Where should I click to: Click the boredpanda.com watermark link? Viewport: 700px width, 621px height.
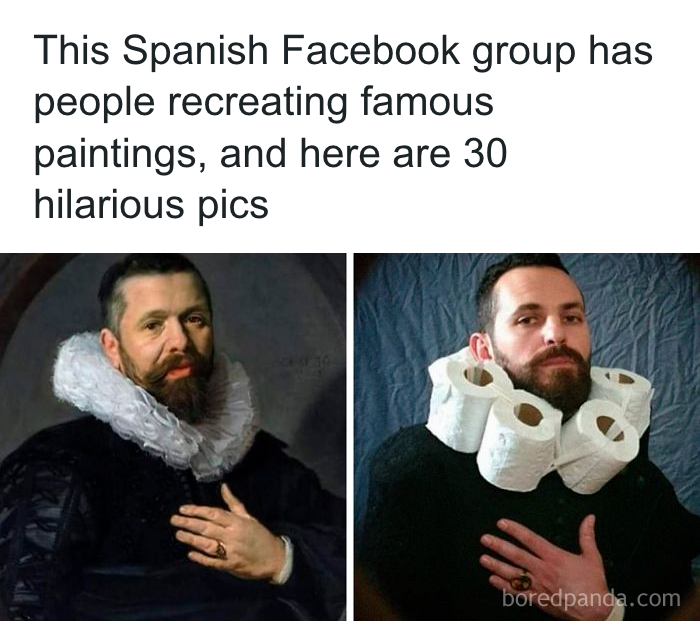coord(591,598)
